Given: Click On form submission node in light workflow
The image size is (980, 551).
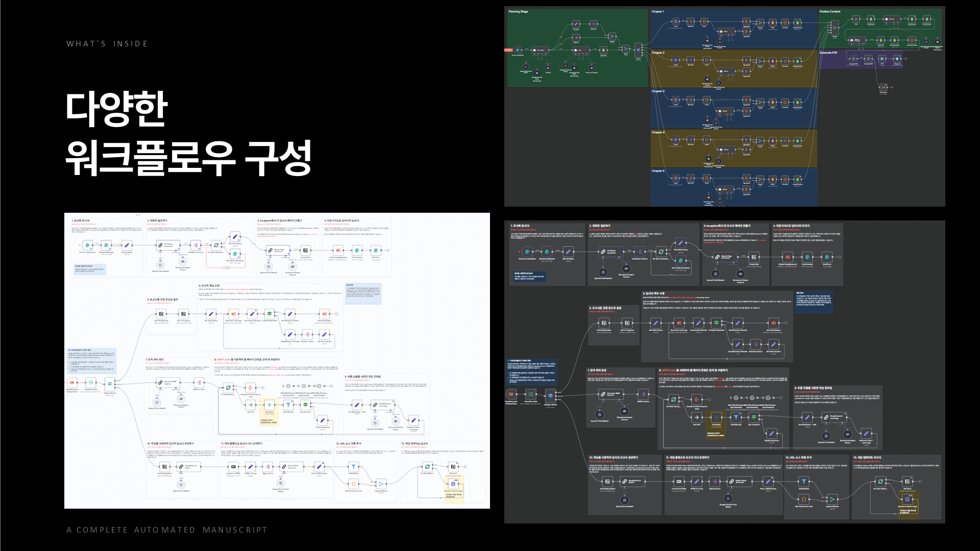Looking at the screenshot, I should [87, 245].
